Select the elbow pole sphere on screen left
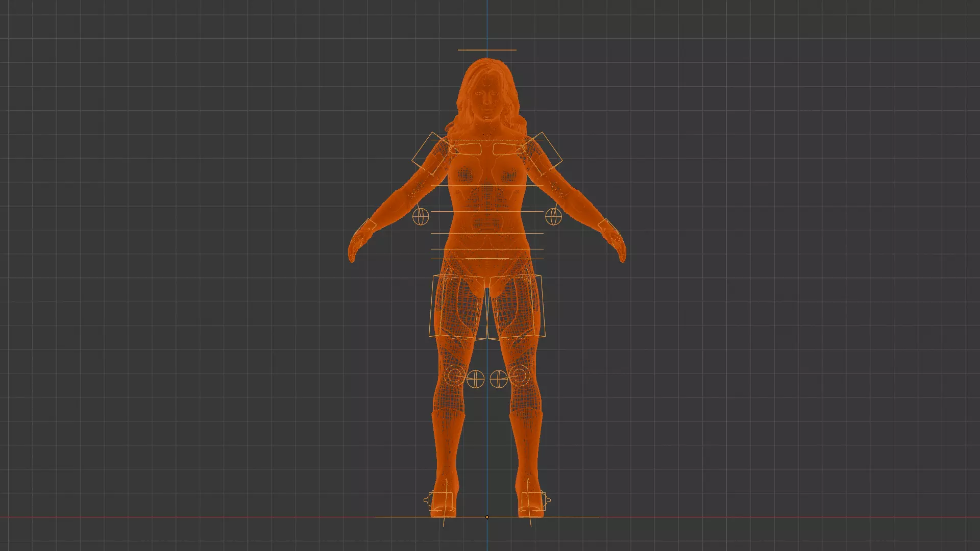The height and width of the screenshot is (551, 980). (421, 217)
